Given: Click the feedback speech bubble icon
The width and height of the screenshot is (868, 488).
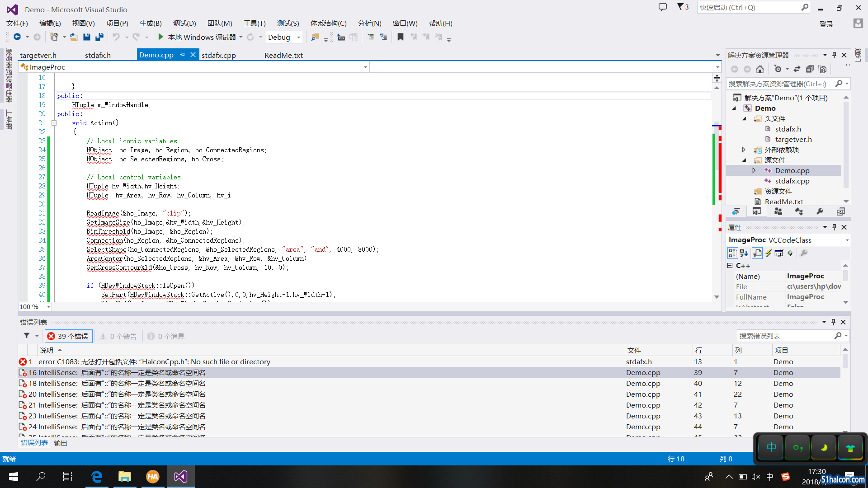Looking at the screenshot, I should pos(663,7).
